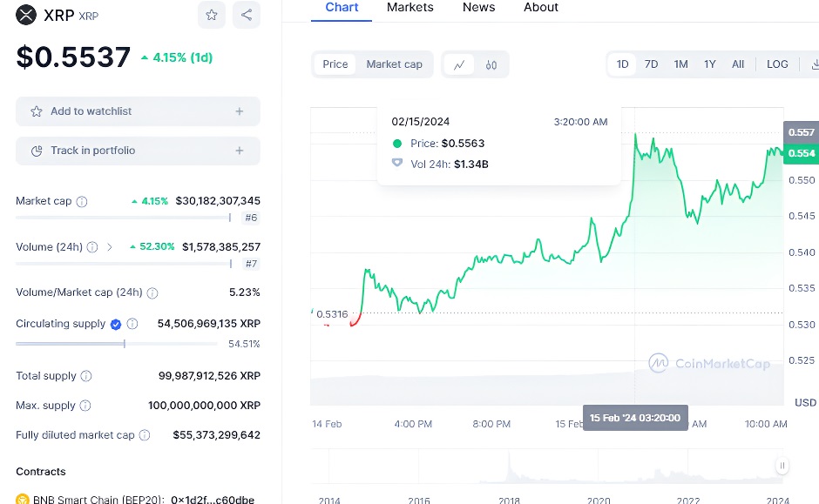Viewport: 819px width, 504px height.
Task: Click the 99,987,912,526 XRP total supply value
Action: tap(209, 376)
